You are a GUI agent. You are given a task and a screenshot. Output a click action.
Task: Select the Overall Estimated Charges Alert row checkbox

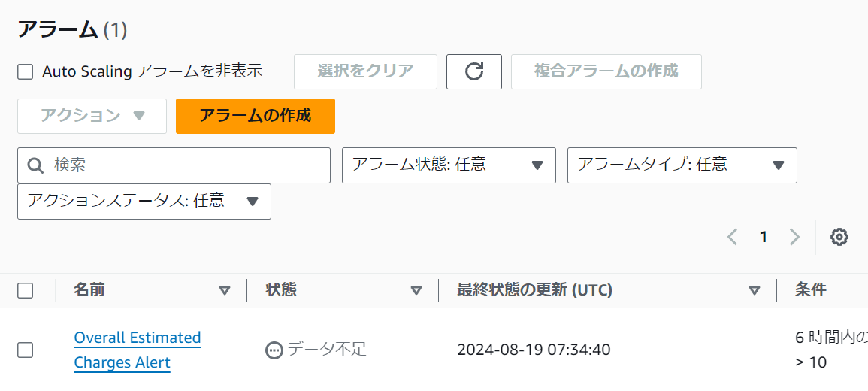(25, 350)
